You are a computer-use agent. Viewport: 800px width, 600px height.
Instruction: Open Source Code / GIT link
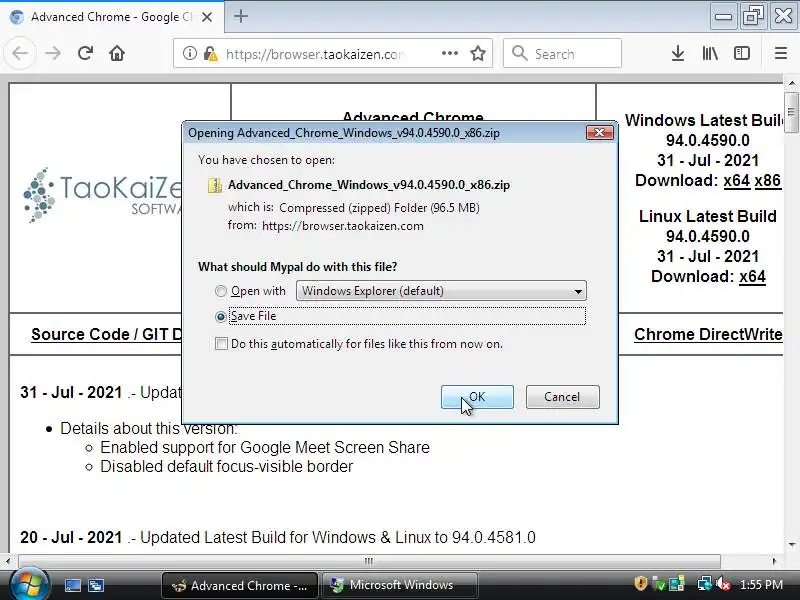pyautogui.click(x=106, y=334)
